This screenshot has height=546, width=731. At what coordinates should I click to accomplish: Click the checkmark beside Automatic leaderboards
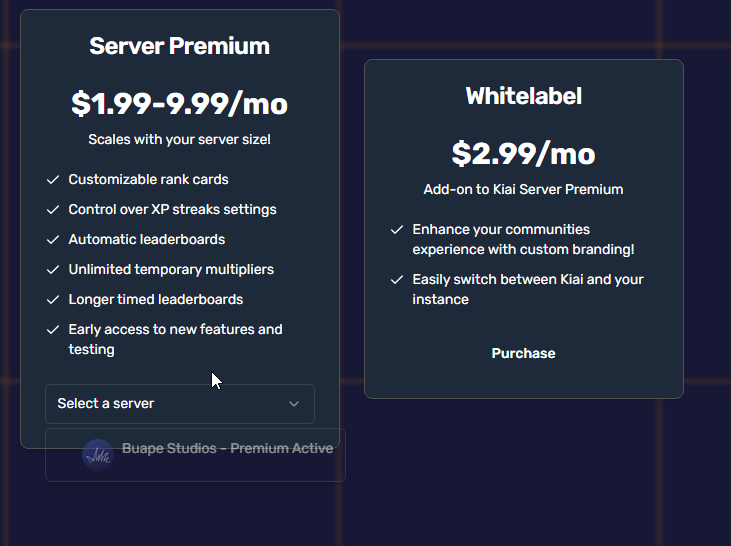(53, 240)
